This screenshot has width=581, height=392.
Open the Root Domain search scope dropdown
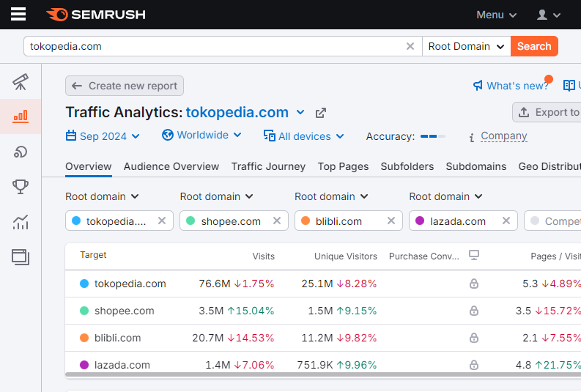pyautogui.click(x=467, y=46)
